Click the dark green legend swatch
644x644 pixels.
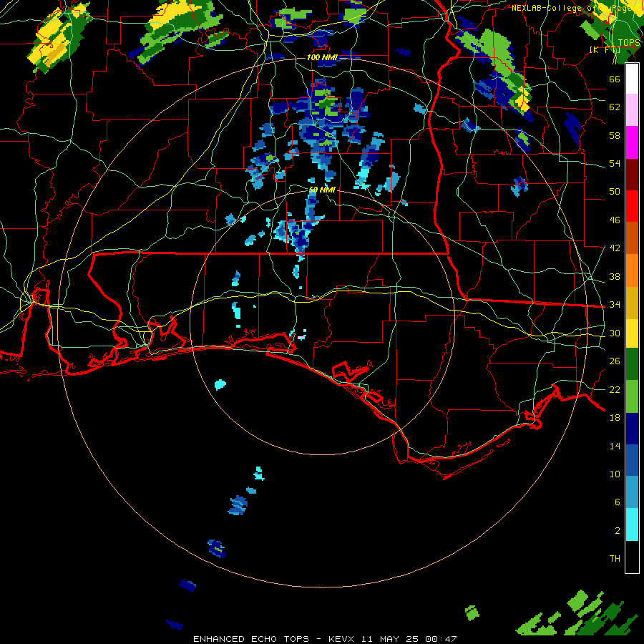click(x=632, y=364)
